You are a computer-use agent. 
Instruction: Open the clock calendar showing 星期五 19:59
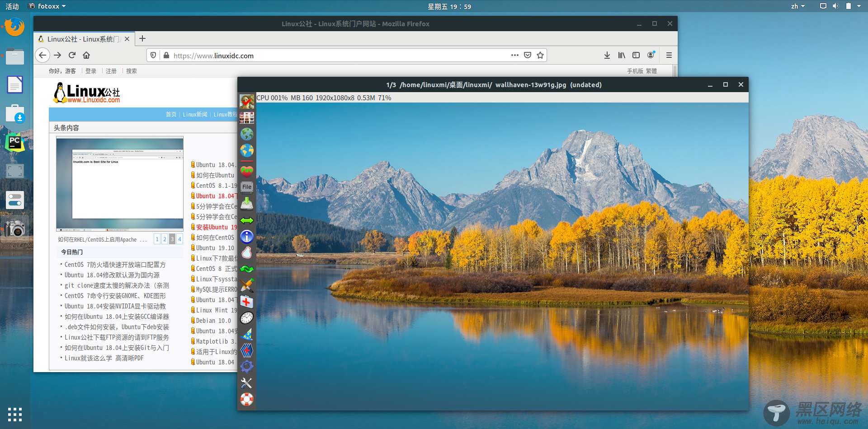(449, 6)
